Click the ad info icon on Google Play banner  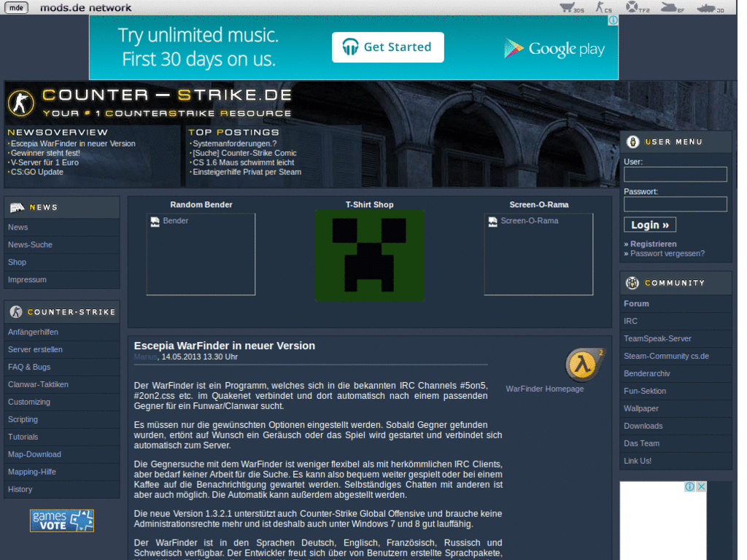[x=613, y=20]
